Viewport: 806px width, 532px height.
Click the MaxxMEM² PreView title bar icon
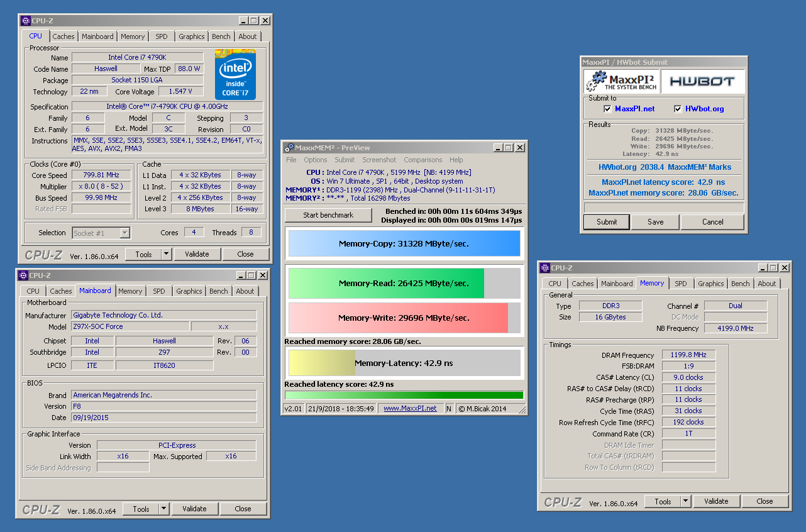289,148
